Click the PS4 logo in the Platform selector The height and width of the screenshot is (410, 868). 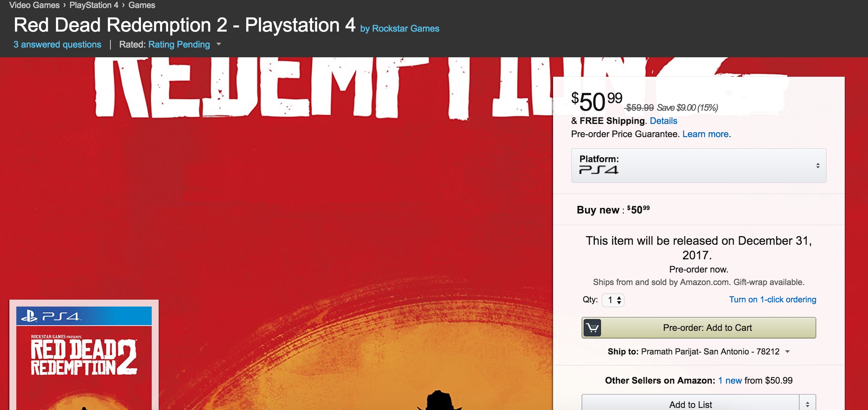(599, 170)
